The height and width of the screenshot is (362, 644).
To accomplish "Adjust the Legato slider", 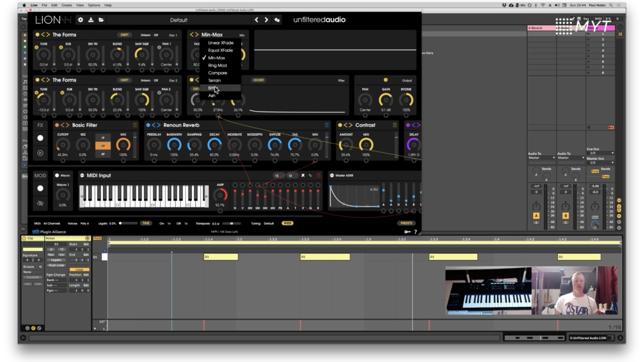I will pyautogui.click(x=128, y=223).
